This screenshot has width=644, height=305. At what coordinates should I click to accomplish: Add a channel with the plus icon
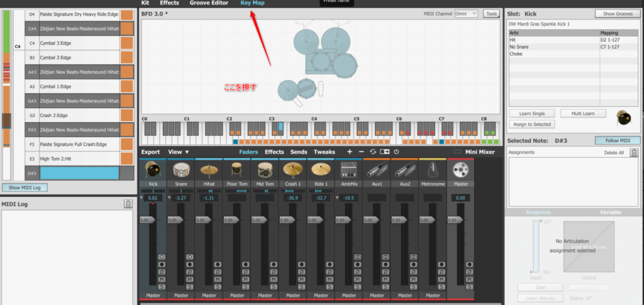pos(350,152)
